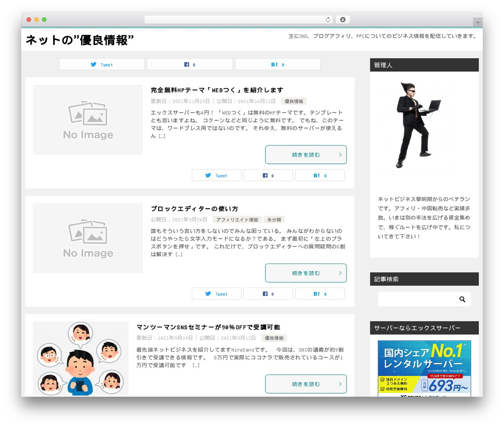Open the browser downloads button
The image size is (504, 427).
point(343,20)
